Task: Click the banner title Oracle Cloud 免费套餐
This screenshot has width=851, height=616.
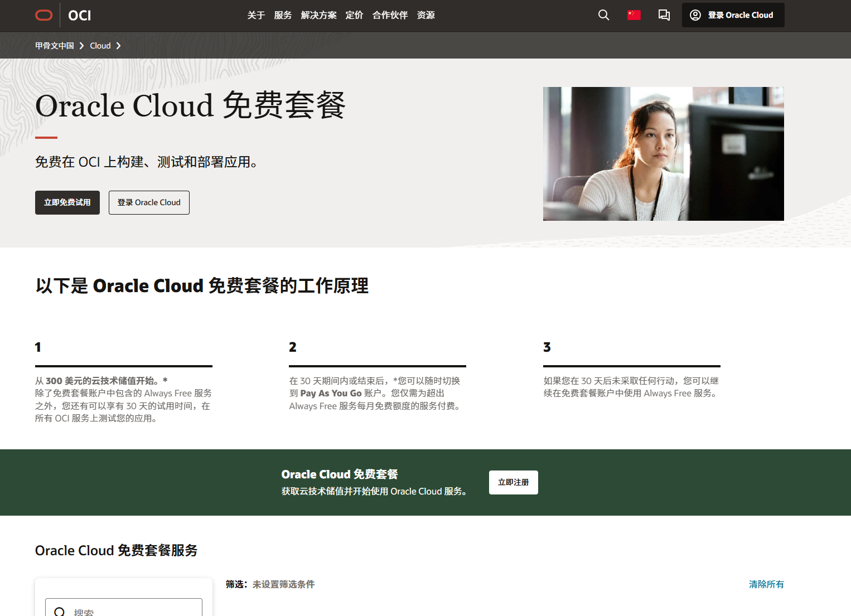Action: (340, 474)
